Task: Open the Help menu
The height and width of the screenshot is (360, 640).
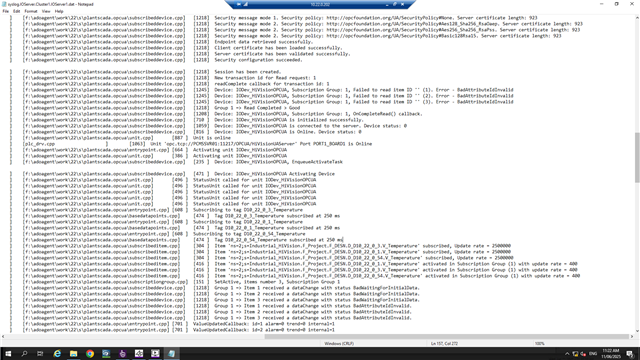Action: 59,11
